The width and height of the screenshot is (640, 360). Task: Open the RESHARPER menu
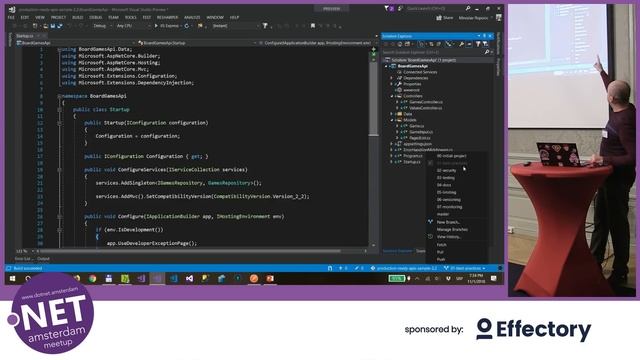(167, 18)
